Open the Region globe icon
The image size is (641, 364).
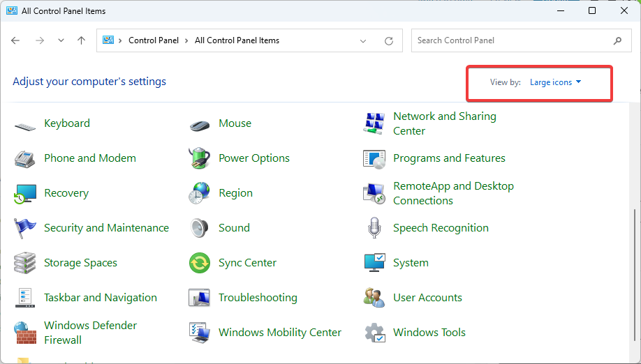click(x=200, y=193)
